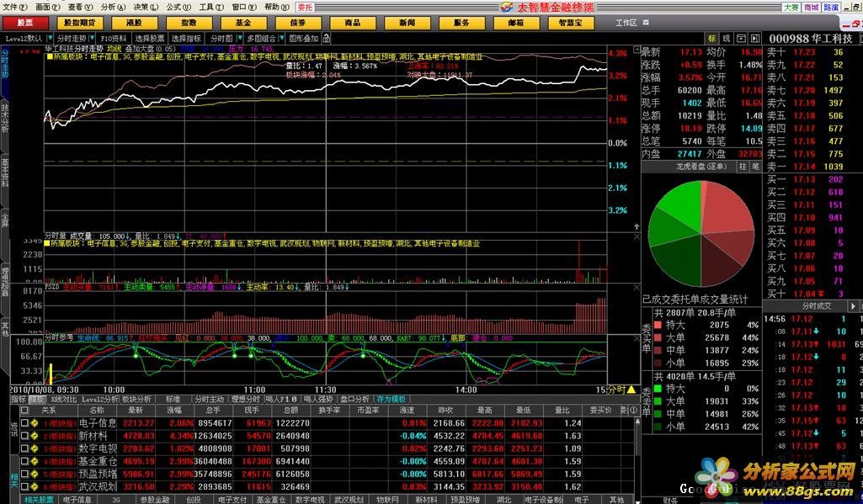Open the Level2默认 dropdown arrow
The height and width of the screenshot is (504, 863).
50,38
